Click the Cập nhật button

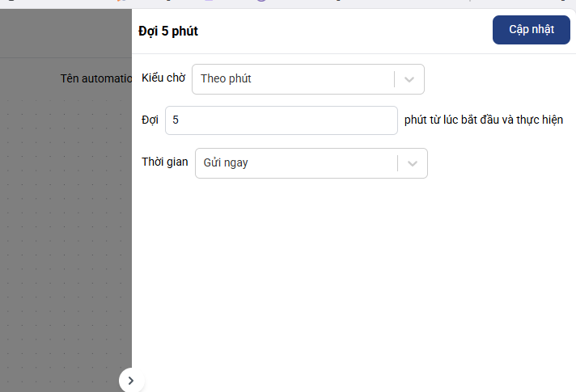coord(532,30)
